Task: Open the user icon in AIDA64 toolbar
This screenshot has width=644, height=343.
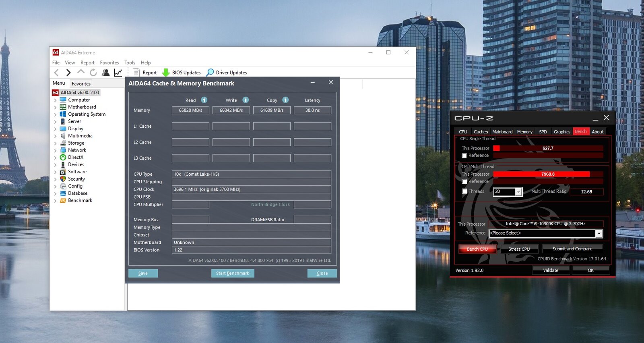Action: (x=105, y=73)
